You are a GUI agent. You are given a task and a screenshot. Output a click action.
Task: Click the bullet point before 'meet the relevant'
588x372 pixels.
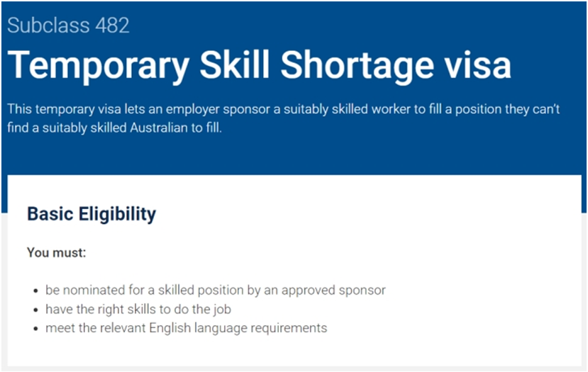coord(35,329)
